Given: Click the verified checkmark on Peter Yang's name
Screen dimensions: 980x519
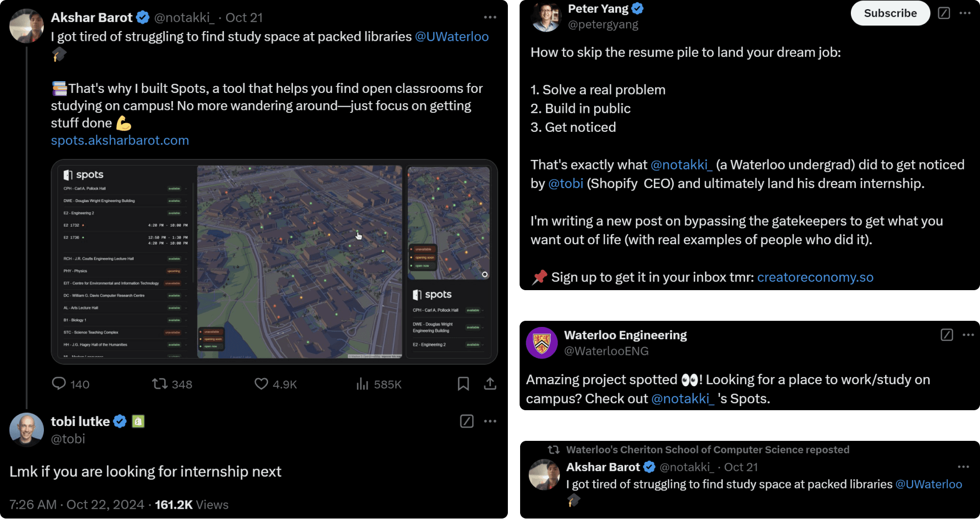Looking at the screenshot, I should click(x=637, y=8).
